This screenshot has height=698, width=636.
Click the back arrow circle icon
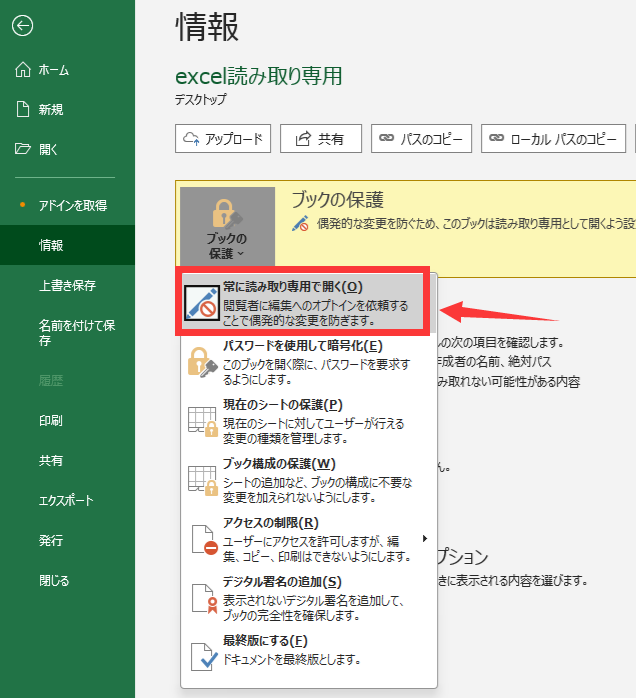click(x=22, y=26)
